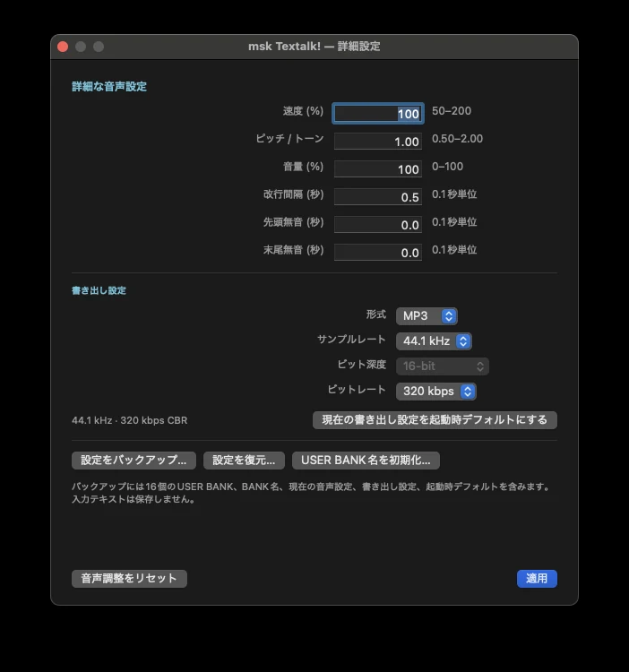Click 音声調整をリセット button

click(129, 579)
